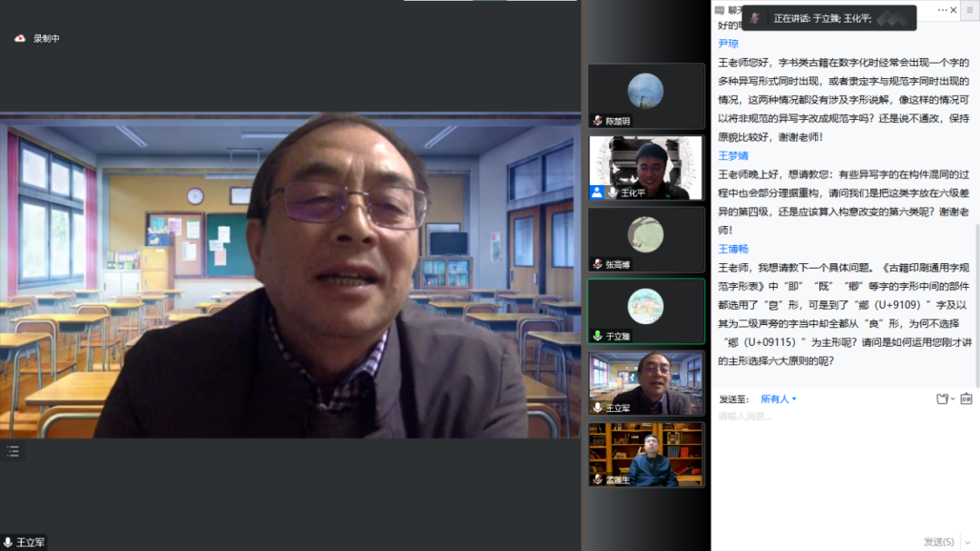Open the 公告 announcement icon in chat
Screen dimensions: 980x551
pyautogui.click(x=966, y=398)
